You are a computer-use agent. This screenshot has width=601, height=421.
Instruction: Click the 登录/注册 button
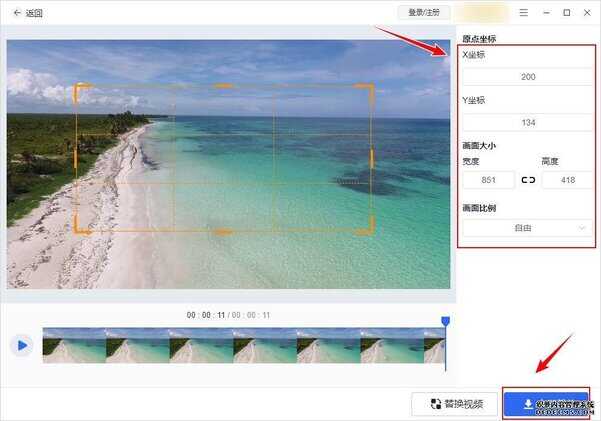click(424, 12)
